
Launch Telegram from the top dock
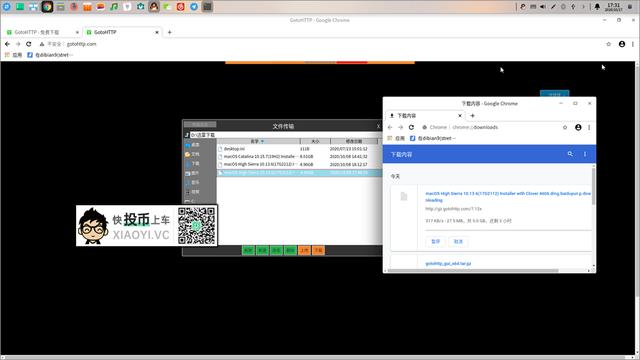[x=194, y=7]
